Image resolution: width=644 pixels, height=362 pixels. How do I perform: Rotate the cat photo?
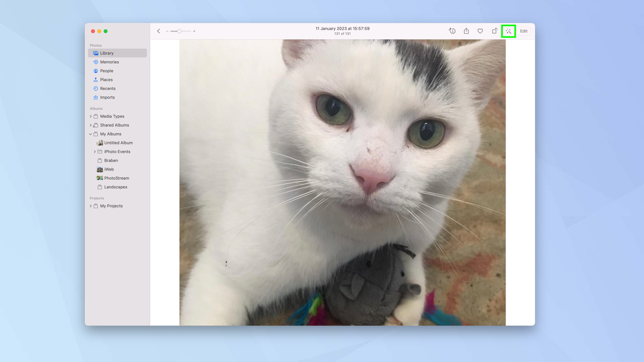coord(494,31)
